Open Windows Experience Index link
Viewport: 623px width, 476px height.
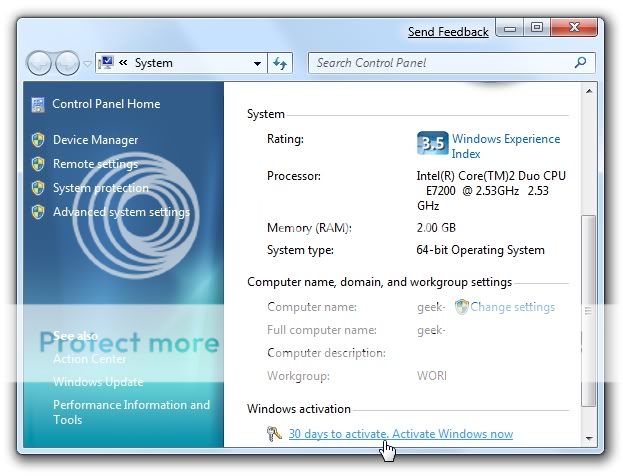point(506,146)
